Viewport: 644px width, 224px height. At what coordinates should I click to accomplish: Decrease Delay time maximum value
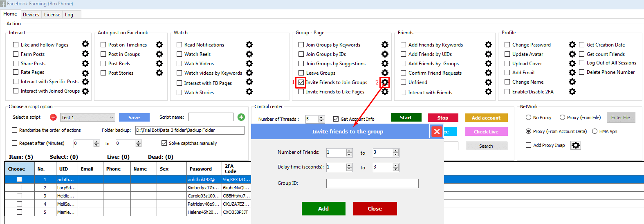point(396,169)
